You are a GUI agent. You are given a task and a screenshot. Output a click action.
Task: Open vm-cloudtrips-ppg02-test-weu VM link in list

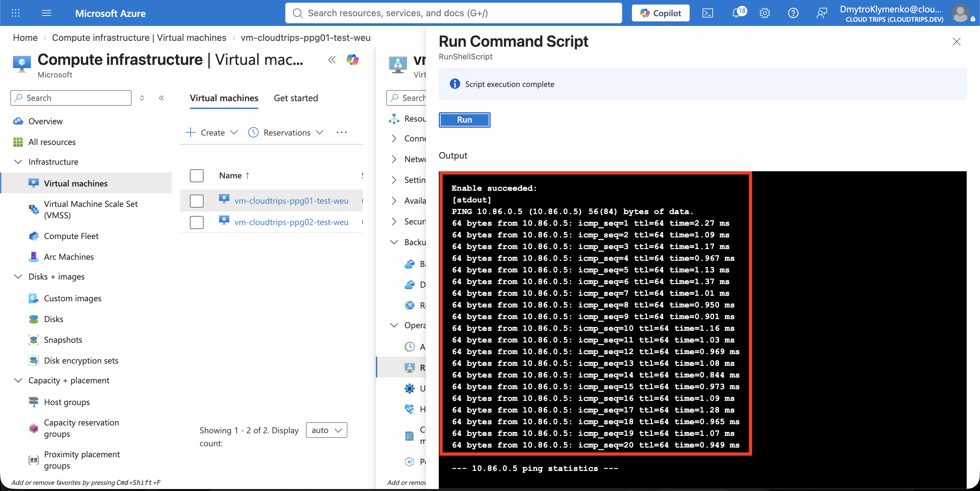click(291, 222)
